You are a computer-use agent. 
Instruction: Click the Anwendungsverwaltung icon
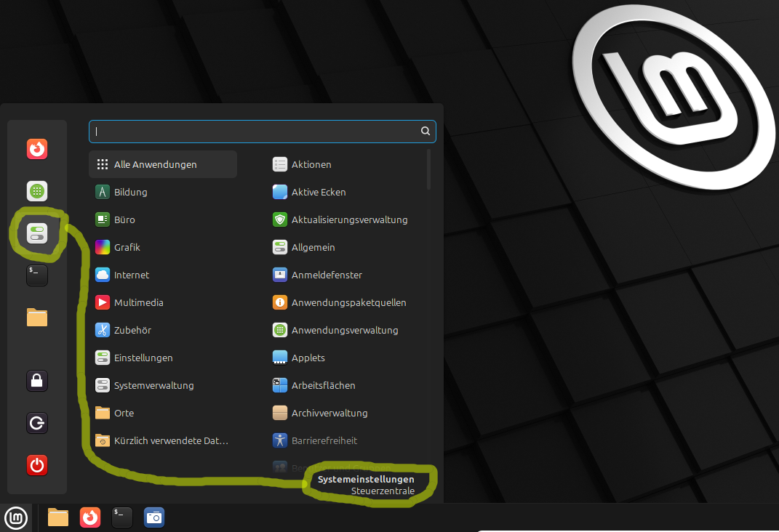[280, 330]
